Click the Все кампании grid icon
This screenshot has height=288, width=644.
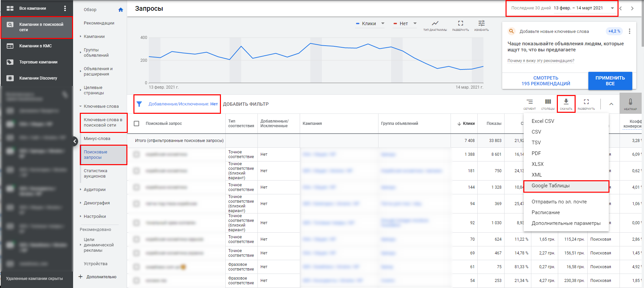10,8
